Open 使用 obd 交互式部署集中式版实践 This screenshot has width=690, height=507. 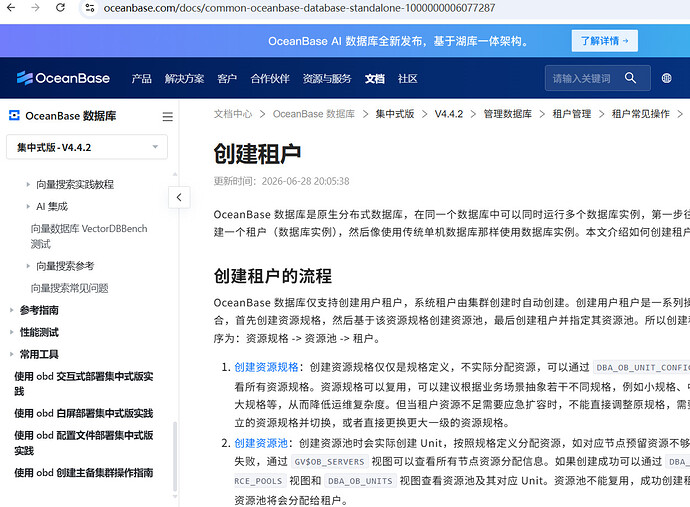[84, 384]
